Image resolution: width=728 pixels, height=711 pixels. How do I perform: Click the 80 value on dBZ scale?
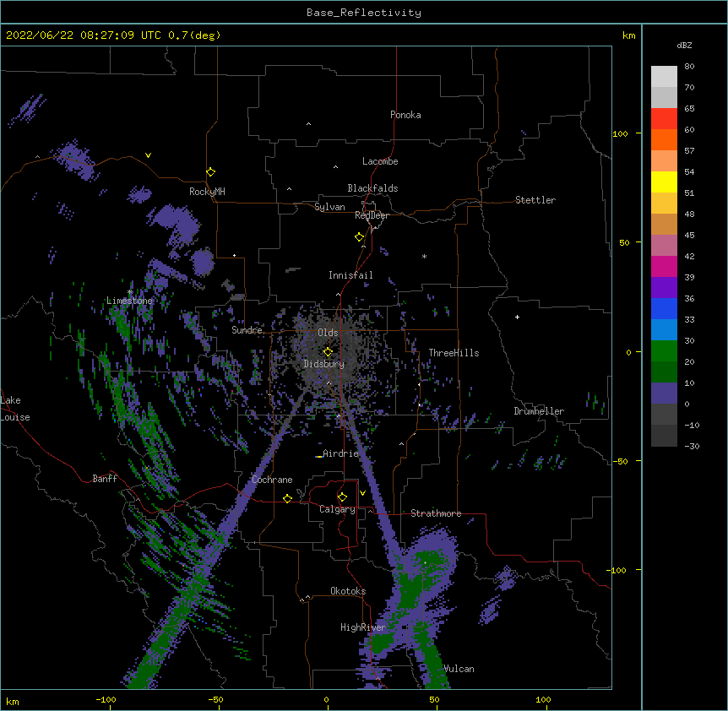689,67
